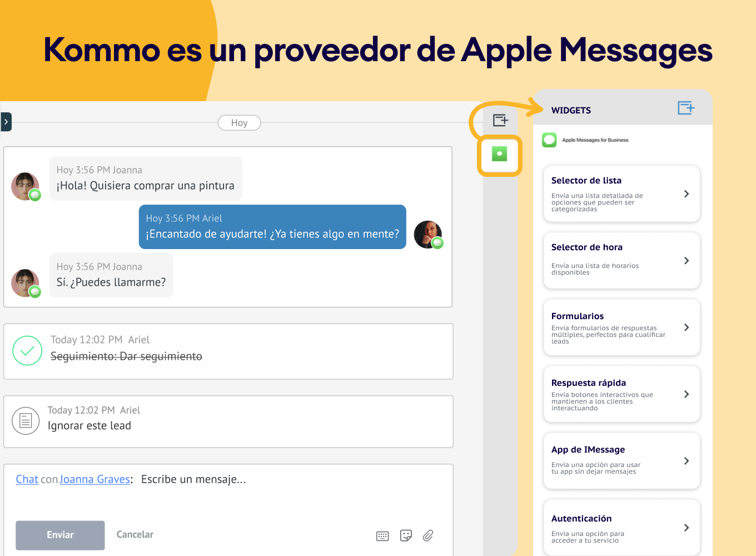
Task: Open the sticker emoji icon
Action: [406, 535]
